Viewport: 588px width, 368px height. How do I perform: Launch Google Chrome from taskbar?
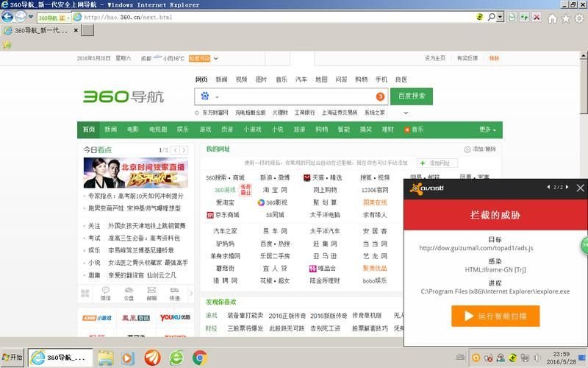pyautogui.click(x=200, y=358)
